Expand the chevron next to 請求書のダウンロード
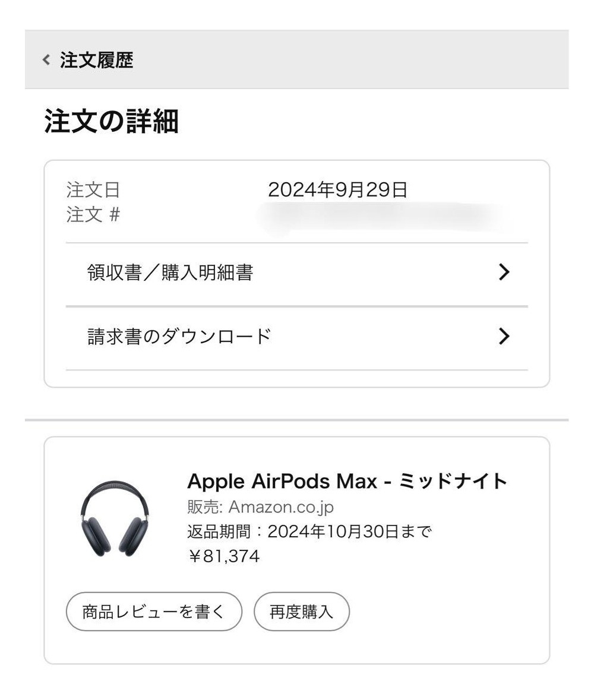This screenshot has width=594, height=700. [504, 336]
